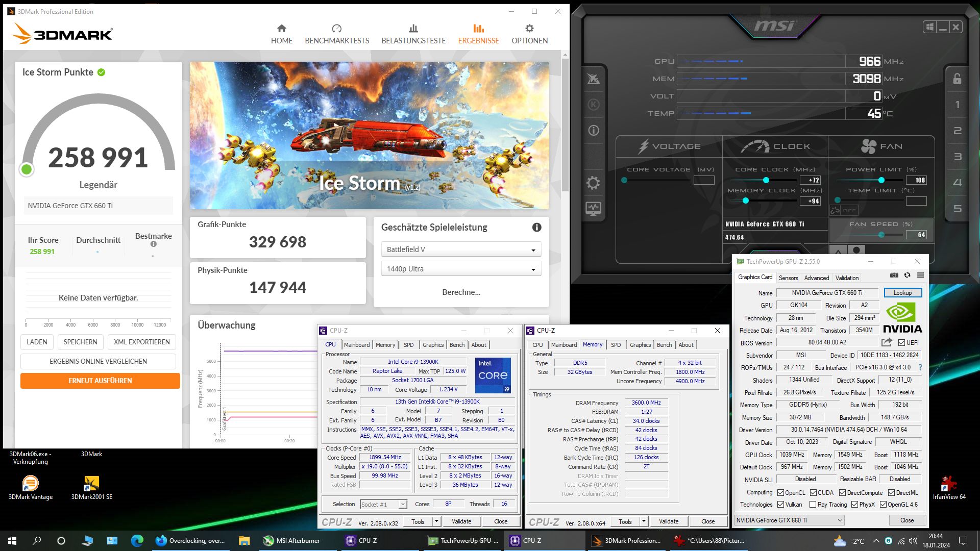Open 3DMark2001 SE desktop shortcut
The height and width of the screenshot is (551, 980).
click(91, 487)
